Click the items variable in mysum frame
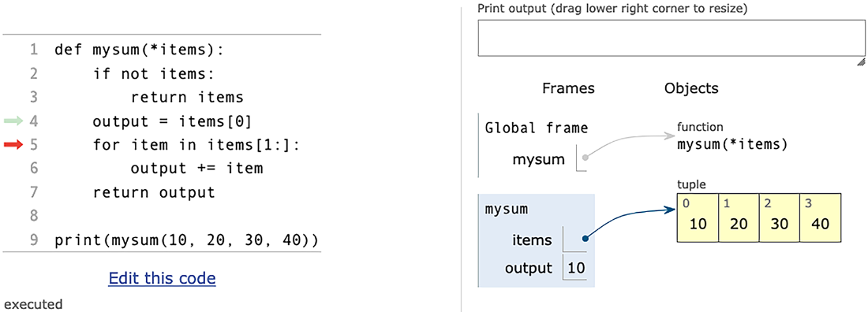This screenshot has height=312, width=868. (x=533, y=240)
